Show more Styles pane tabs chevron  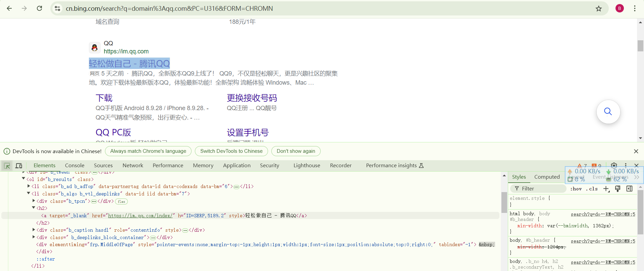pos(637,177)
